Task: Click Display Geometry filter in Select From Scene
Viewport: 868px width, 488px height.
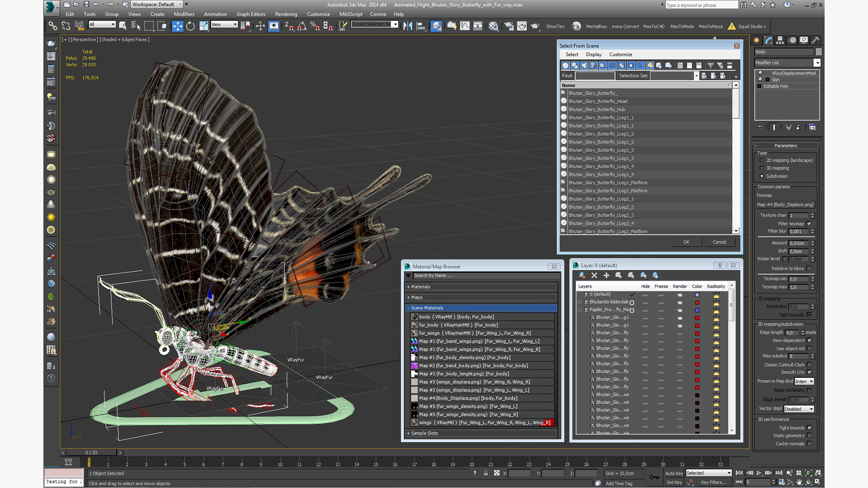Action: (565, 66)
